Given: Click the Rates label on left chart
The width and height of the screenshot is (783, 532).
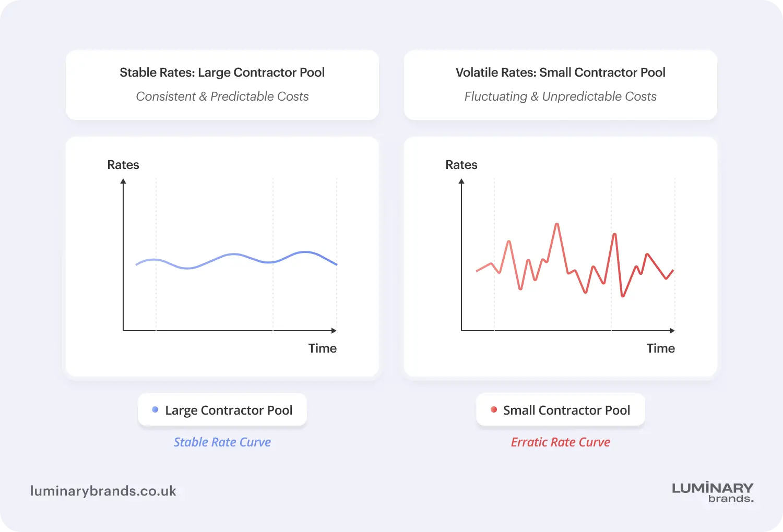Looking at the screenshot, I should [x=123, y=165].
